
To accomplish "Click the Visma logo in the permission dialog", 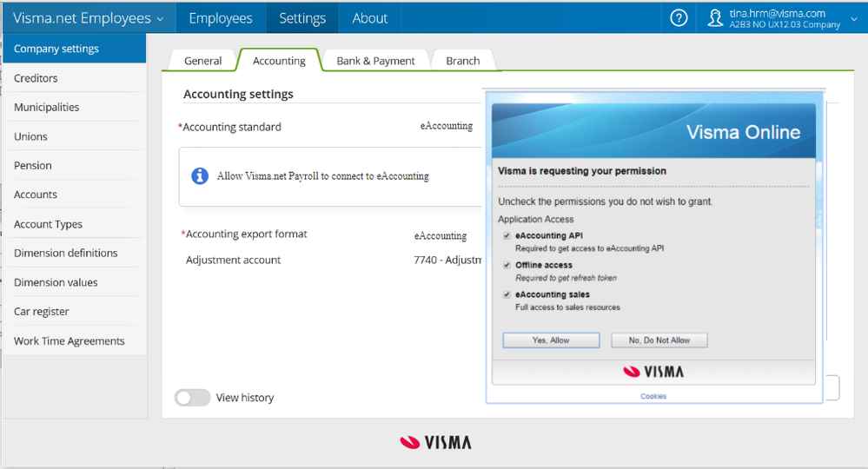I will [x=653, y=372].
